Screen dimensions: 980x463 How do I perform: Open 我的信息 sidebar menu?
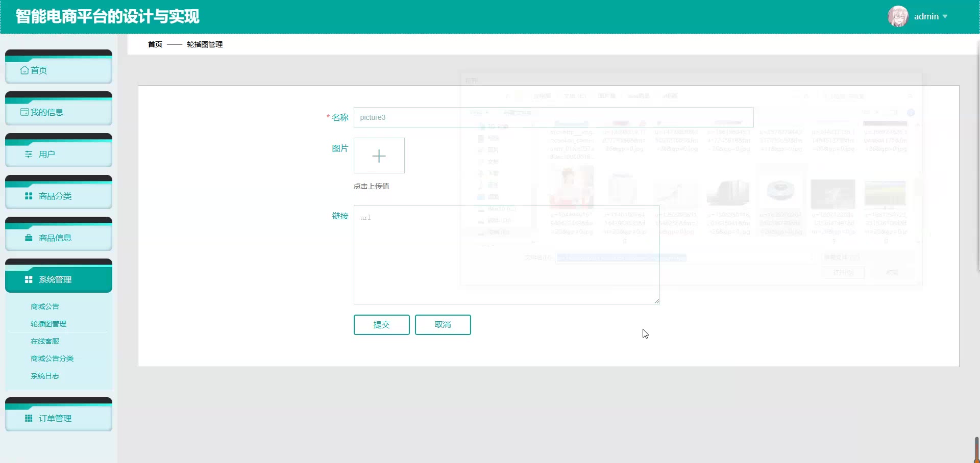(x=59, y=109)
